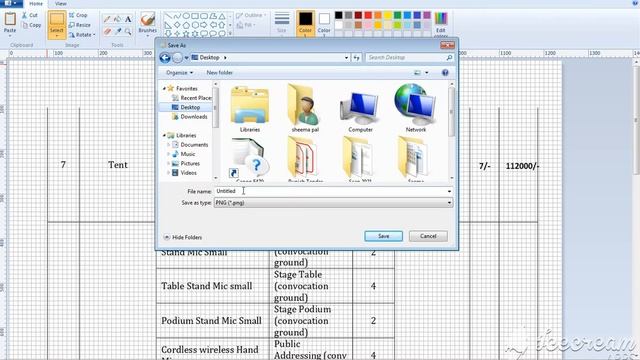Select Pictures library in navigation pane

[x=186, y=164]
